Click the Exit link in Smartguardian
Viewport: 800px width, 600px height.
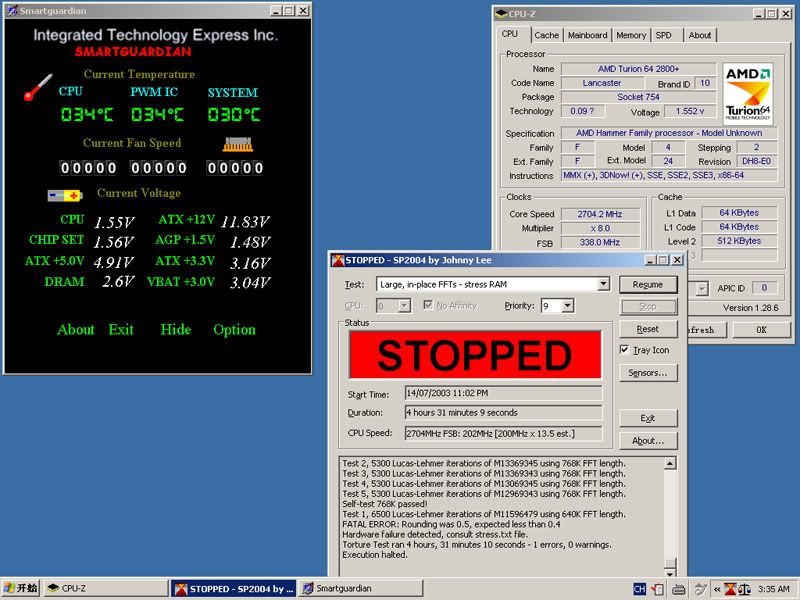tap(121, 330)
